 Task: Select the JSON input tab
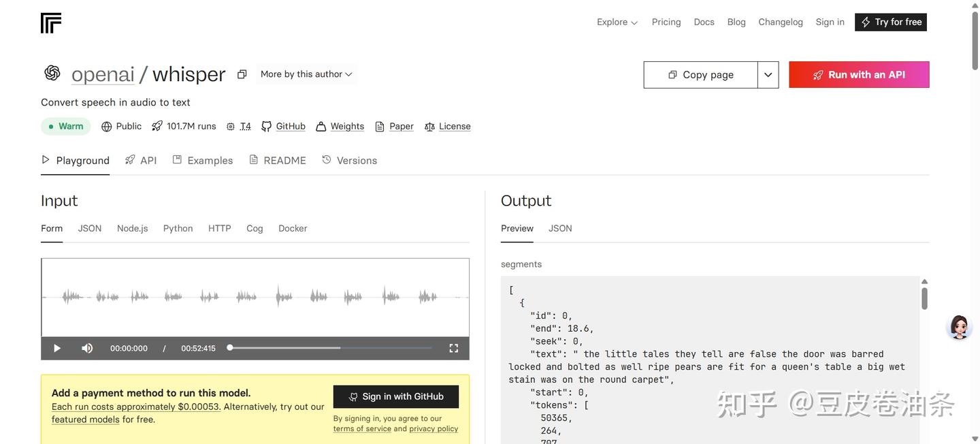[90, 228]
